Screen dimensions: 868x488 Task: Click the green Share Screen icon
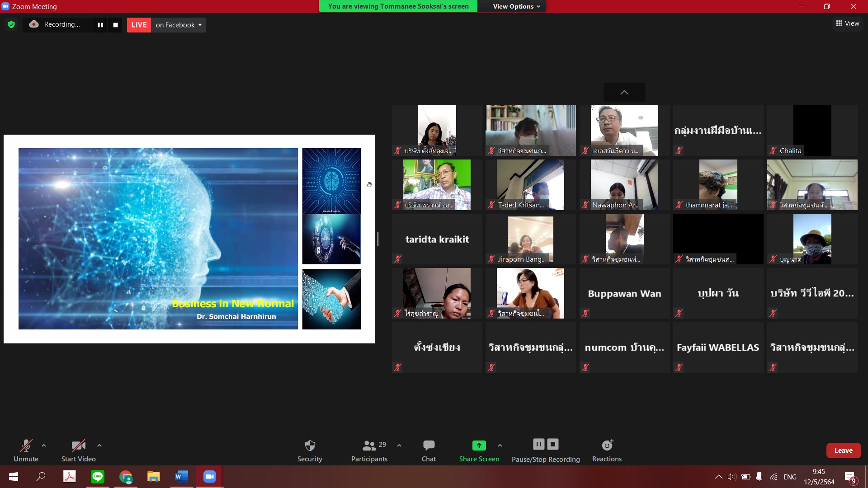[x=479, y=446]
